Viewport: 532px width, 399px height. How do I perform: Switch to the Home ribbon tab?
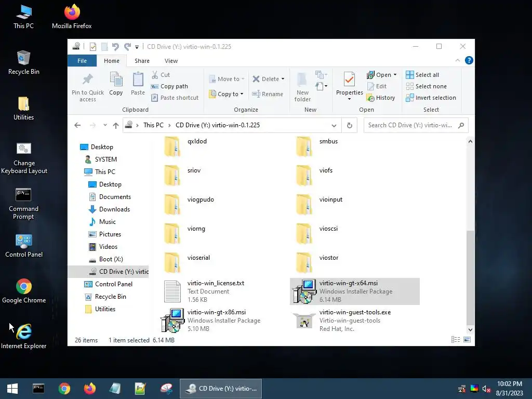[x=112, y=61]
